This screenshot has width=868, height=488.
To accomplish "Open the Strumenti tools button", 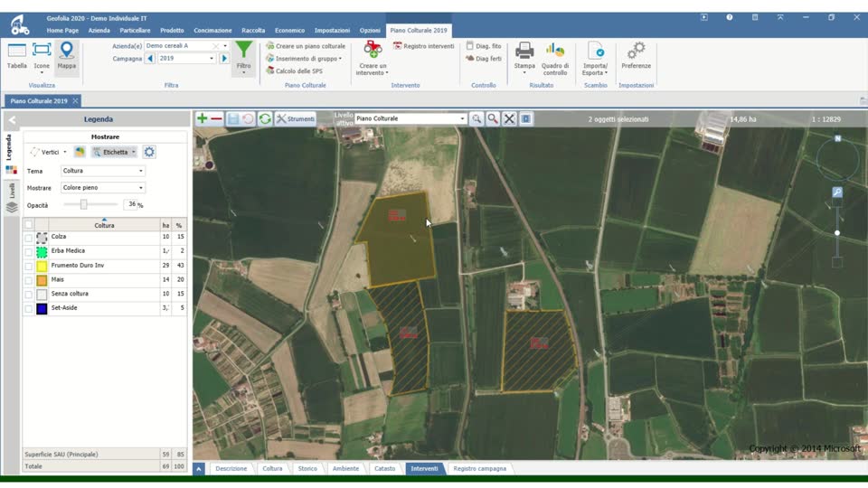I will pos(296,118).
